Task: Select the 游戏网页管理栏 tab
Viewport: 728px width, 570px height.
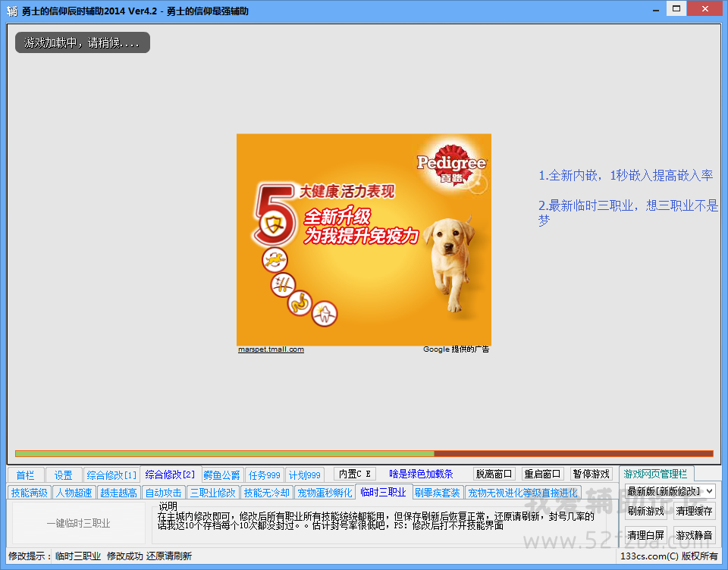Action: tap(655, 474)
